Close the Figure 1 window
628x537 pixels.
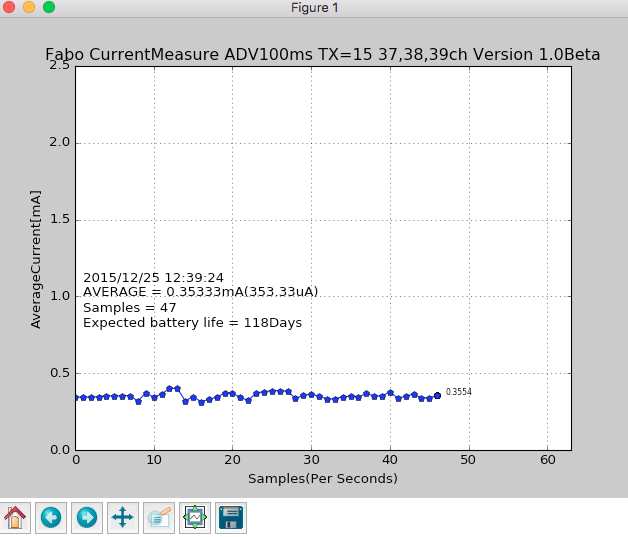(9, 8)
